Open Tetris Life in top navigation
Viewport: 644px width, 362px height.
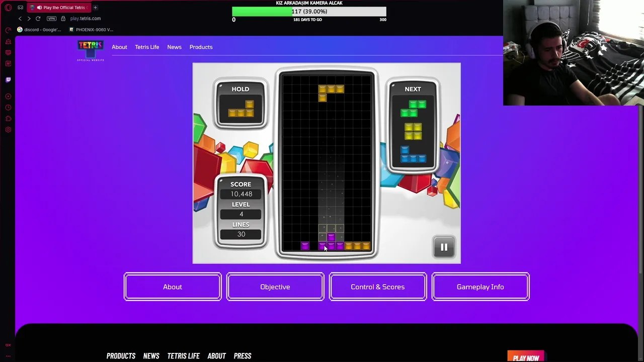tap(147, 47)
